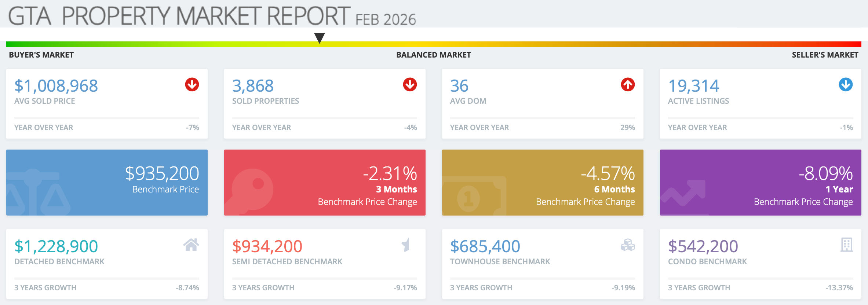The width and height of the screenshot is (868, 305).
Task: Click the black market indicator triangle
Action: (320, 38)
